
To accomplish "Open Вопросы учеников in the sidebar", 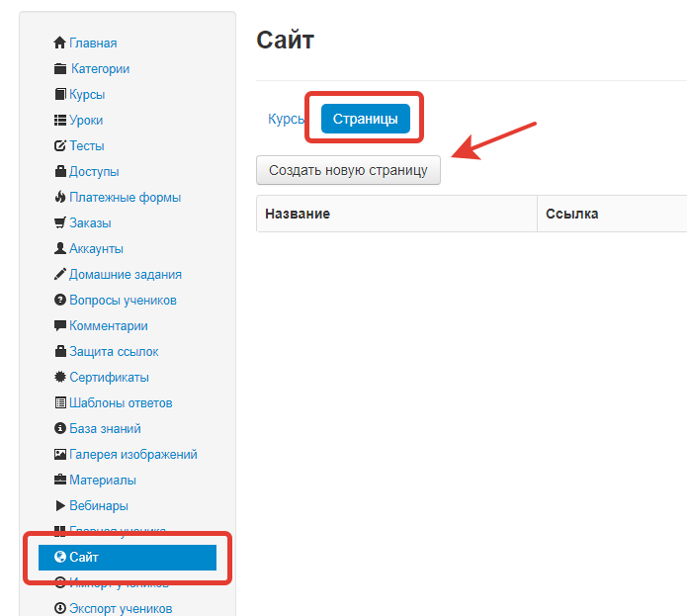I will 123,301.
